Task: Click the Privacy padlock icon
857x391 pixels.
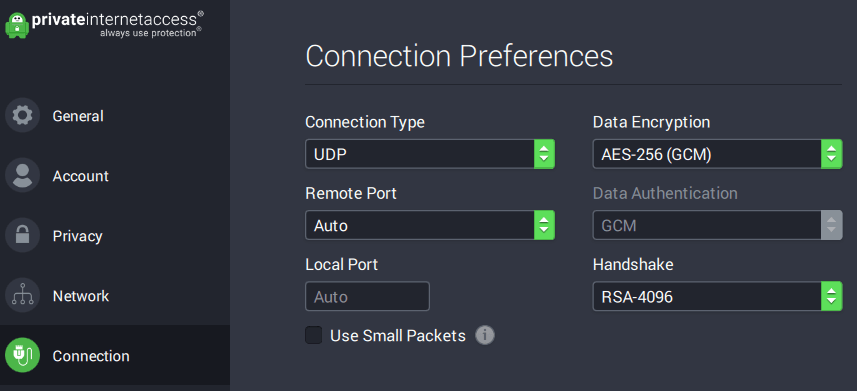Action: point(22,236)
